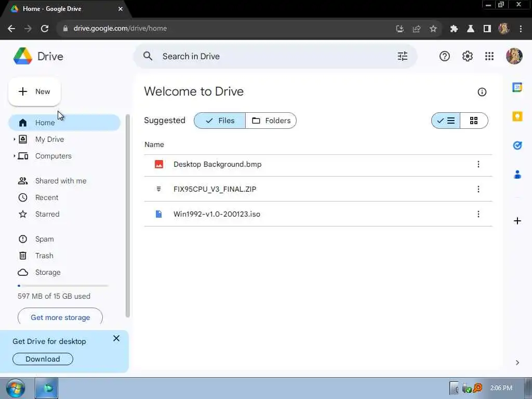This screenshot has height=399, width=532.
Task: Switch suggestions to Files
Action: point(220,121)
